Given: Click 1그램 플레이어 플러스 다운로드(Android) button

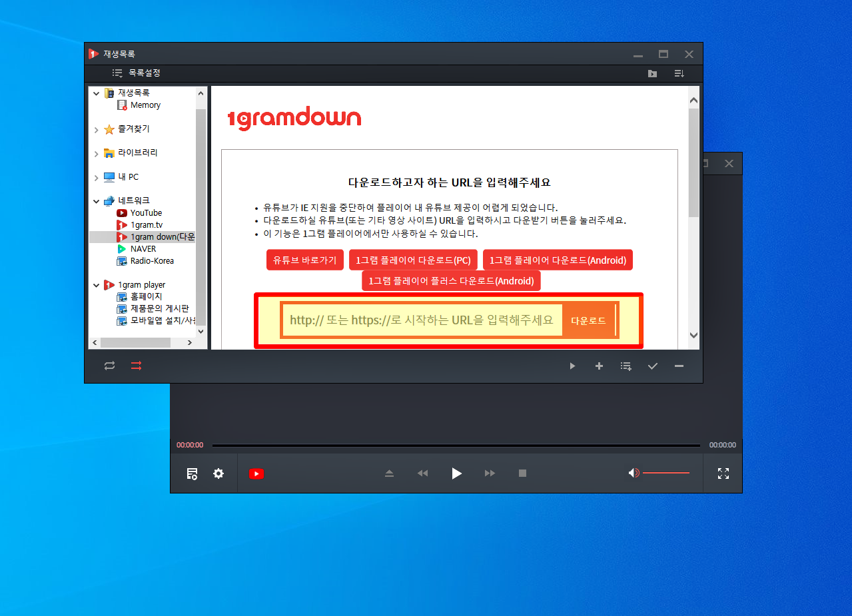Looking at the screenshot, I should coord(451,280).
